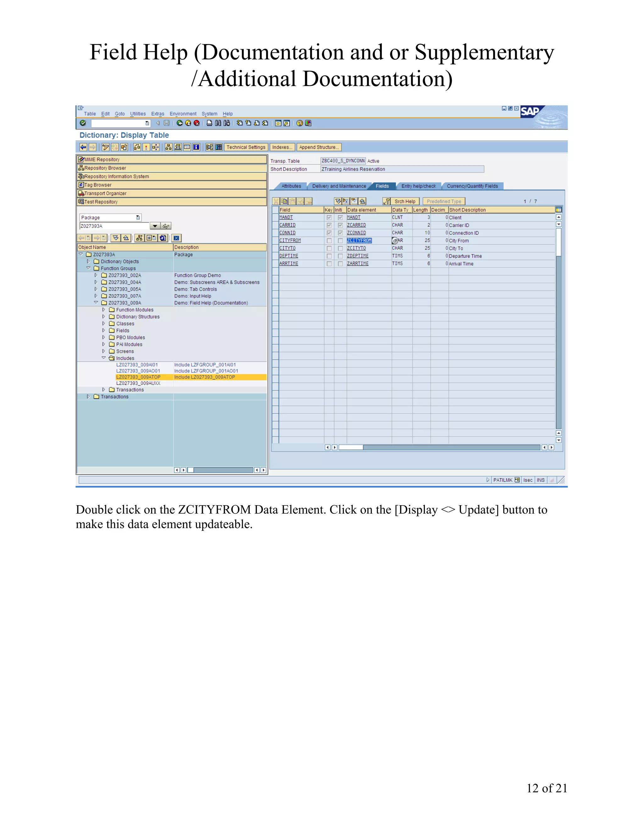Collapse the Function Groups folder
The height and width of the screenshot is (833, 644).
[x=88, y=268]
